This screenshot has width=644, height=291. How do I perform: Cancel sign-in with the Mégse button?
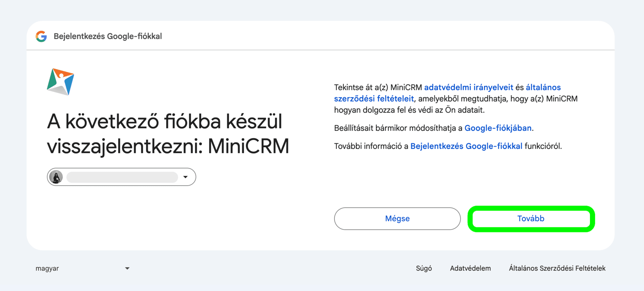click(x=397, y=219)
